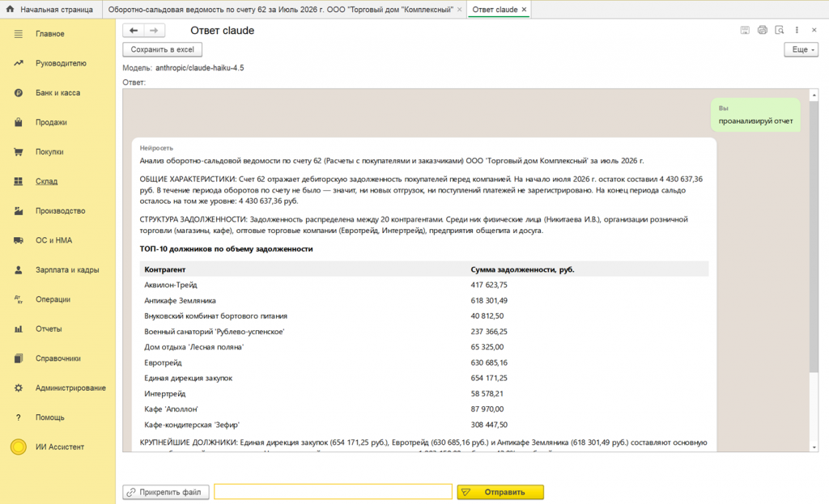Click the save diskette icon in header
The height and width of the screenshot is (504, 829).
coord(745,30)
